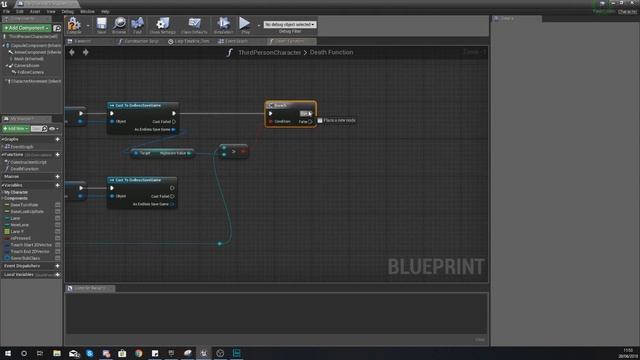Open the Window menu
Viewport: 640px width, 360px height.
[87, 11]
